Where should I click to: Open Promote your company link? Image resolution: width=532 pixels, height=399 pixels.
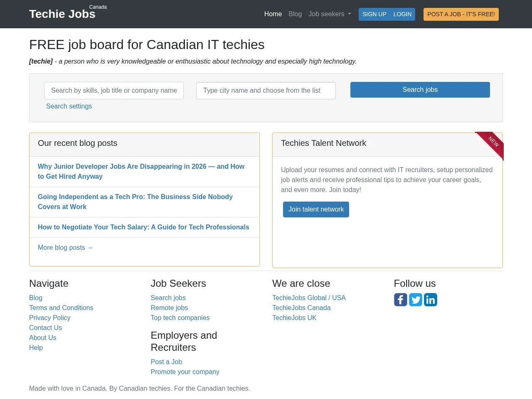point(185,372)
